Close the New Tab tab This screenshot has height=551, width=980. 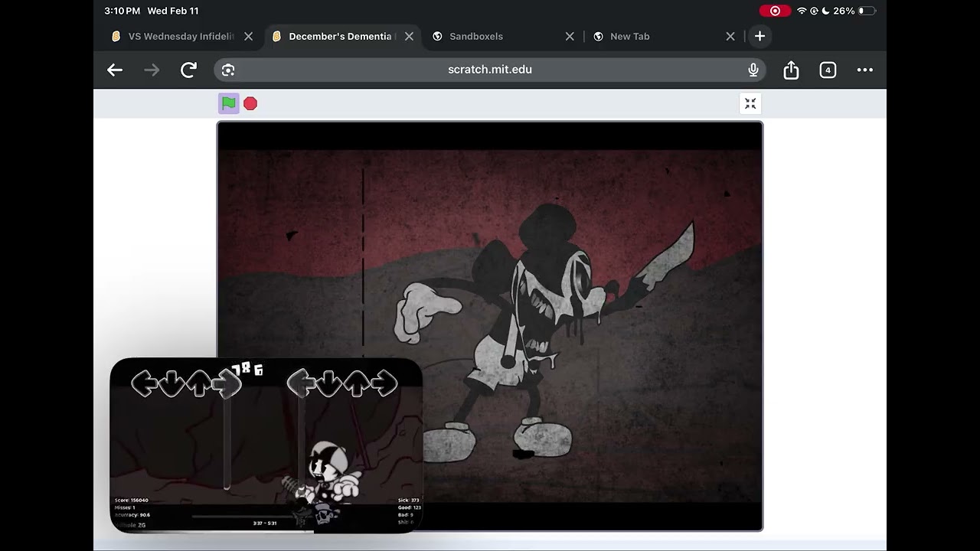[730, 36]
